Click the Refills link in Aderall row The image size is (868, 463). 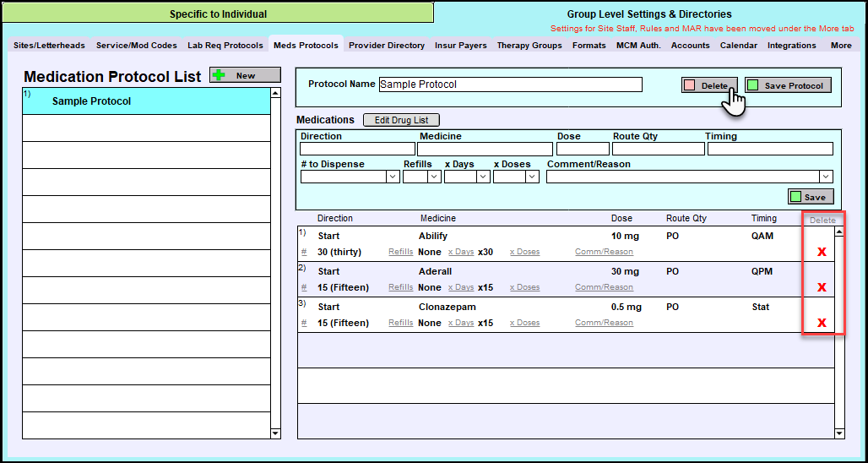pyautogui.click(x=401, y=287)
